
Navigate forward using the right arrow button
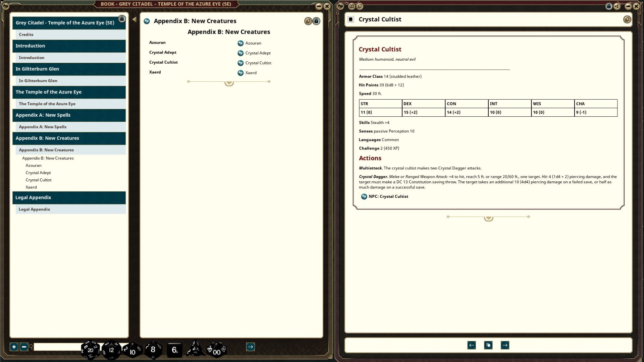pyautogui.click(x=505, y=345)
